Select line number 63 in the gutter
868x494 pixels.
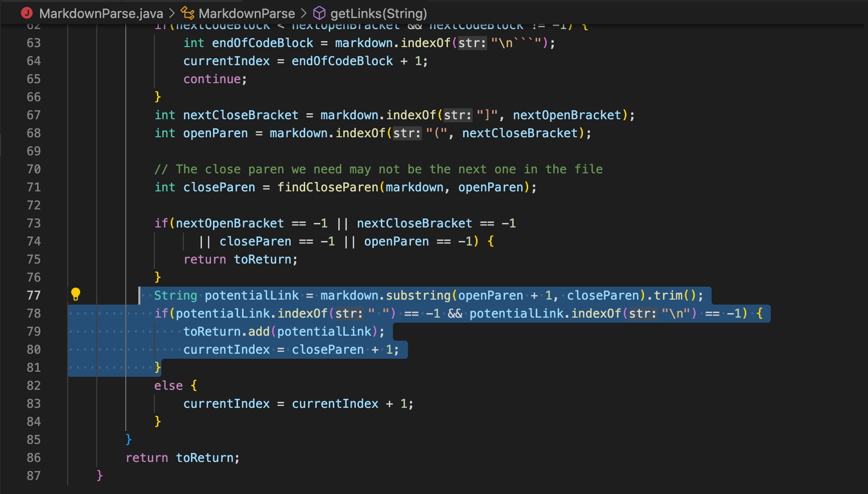pyautogui.click(x=34, y=43)
